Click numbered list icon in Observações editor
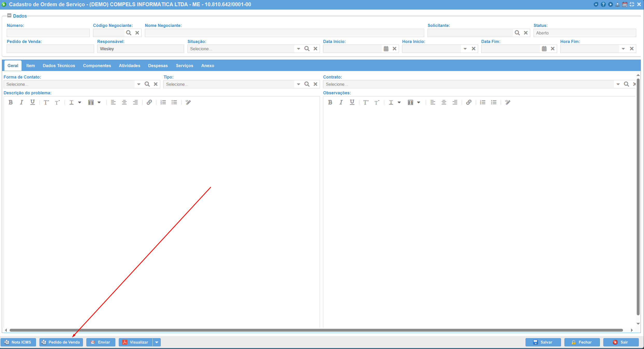The width and height of the screenshot is (644, 349). tap(482, 102)
